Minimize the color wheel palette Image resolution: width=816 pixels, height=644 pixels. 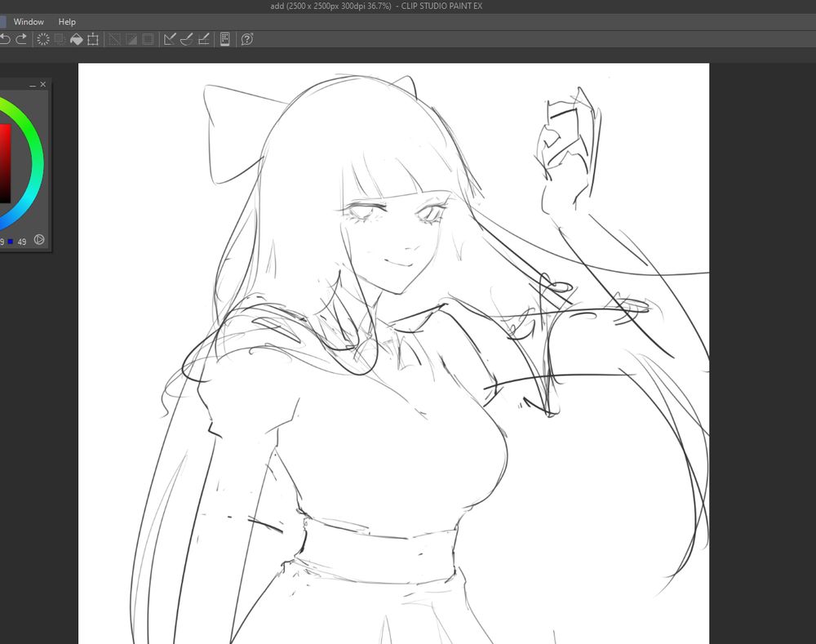point(33,85)
